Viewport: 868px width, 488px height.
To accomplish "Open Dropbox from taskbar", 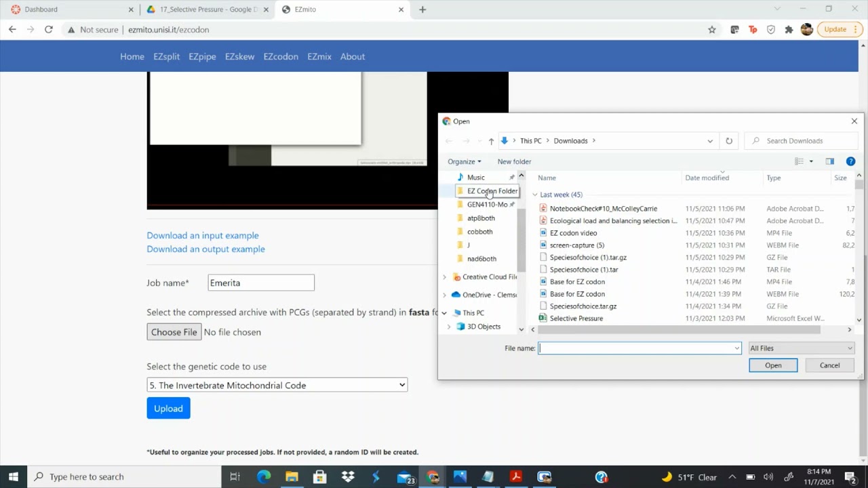I will pos(348,476).
